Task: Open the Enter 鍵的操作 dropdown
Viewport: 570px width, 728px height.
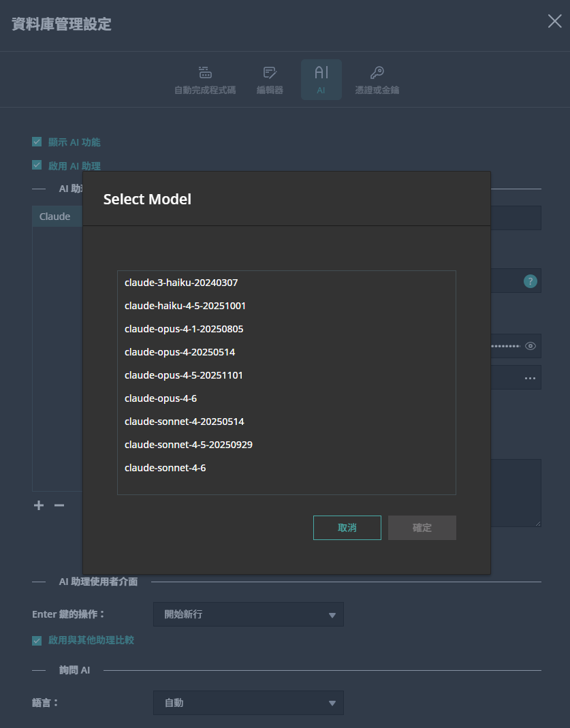Action: pyautogui.click(x=248, y=614)
